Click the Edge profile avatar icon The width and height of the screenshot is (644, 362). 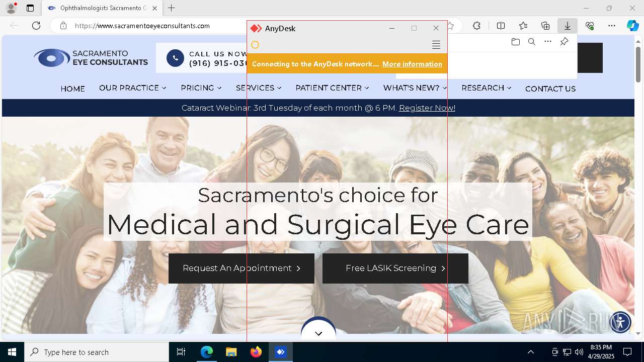tap(11, 8)
